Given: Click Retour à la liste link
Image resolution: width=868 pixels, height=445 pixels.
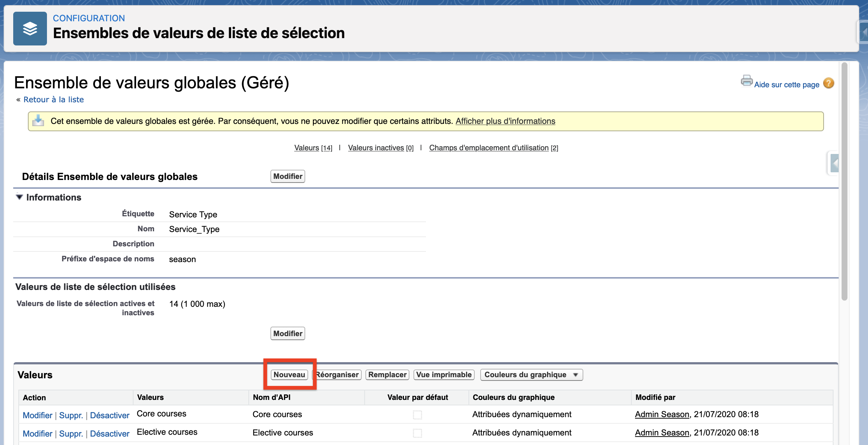Looking at the screenshot, I should pyautogui.click(x=54, y=100).
